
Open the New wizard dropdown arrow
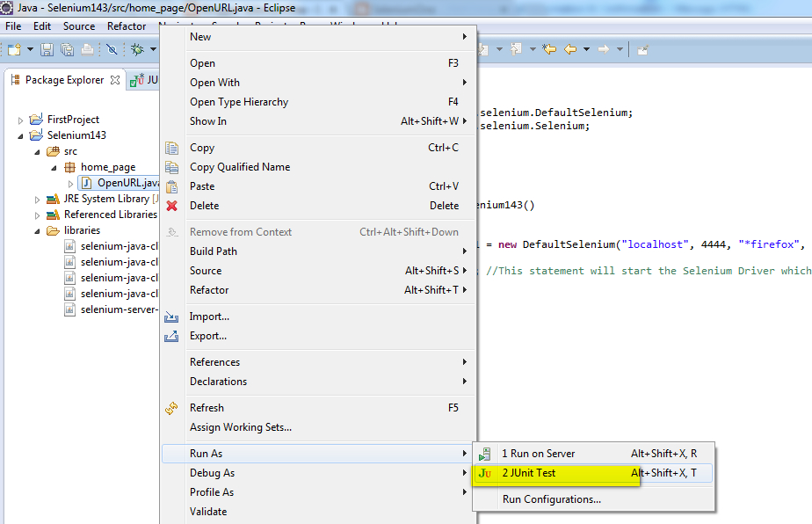click(30, 49)
